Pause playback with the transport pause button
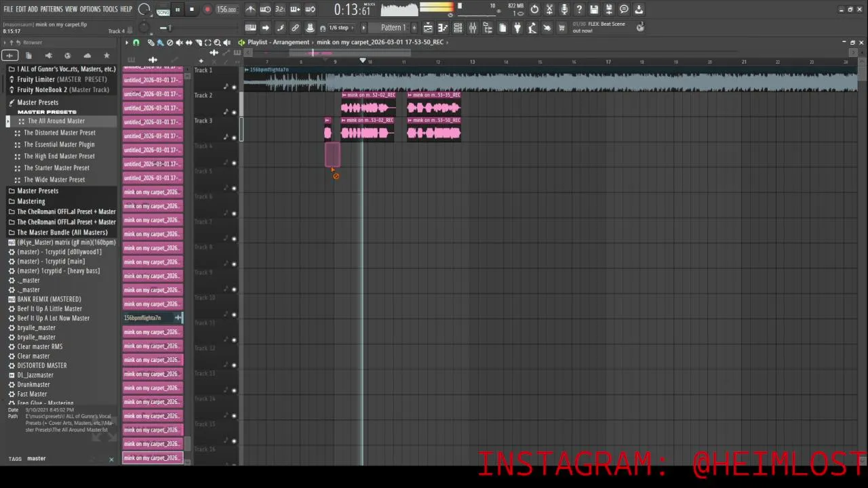Screen dimensions: 868x488 pos(178,9)
